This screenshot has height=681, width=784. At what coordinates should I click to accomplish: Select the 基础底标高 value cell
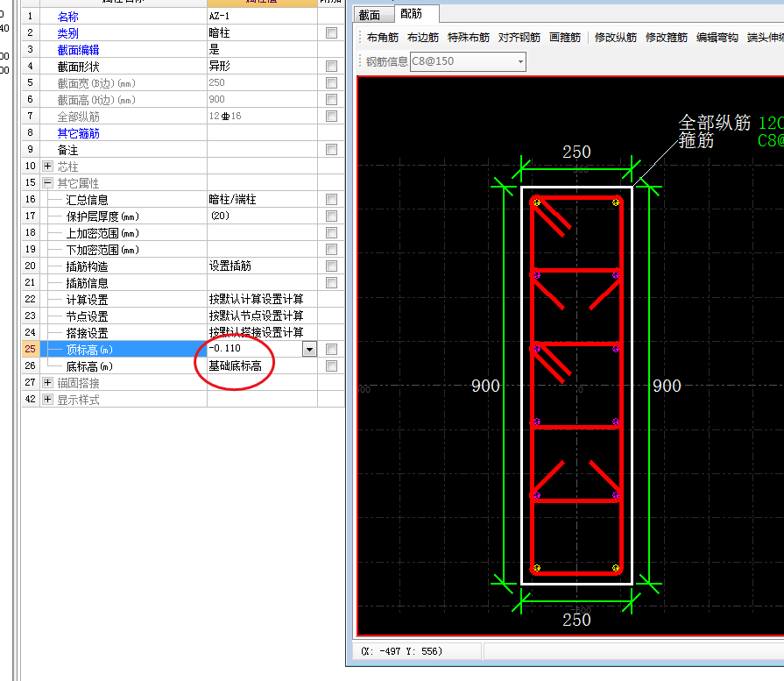pos(262,365)
